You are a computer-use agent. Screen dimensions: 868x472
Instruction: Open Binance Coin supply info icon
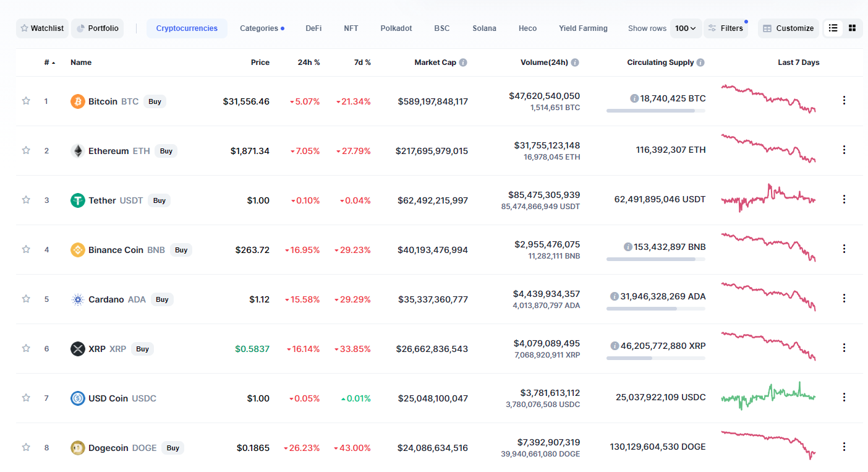[628, 247]
